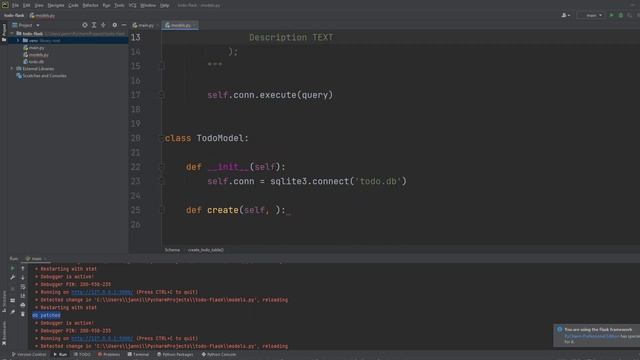The width and height of the screenshot is (640, 360).
Task: Open Python Console tool window
Action: coord(219,354)
